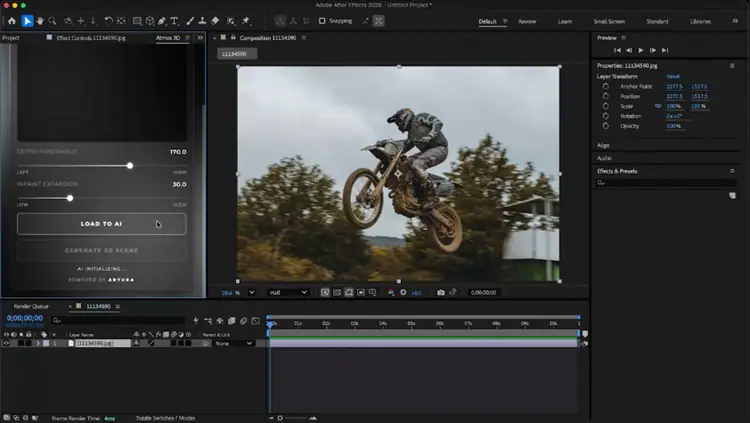Open the Parent None dropdown
750x423 pixels.
pos(233,343)
